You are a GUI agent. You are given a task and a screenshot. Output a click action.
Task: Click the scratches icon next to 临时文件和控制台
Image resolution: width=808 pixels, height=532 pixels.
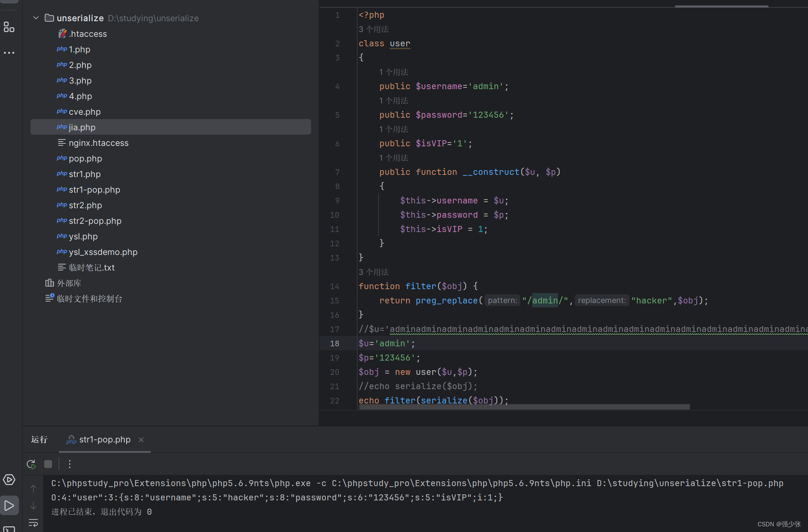[x=49, y=298]
